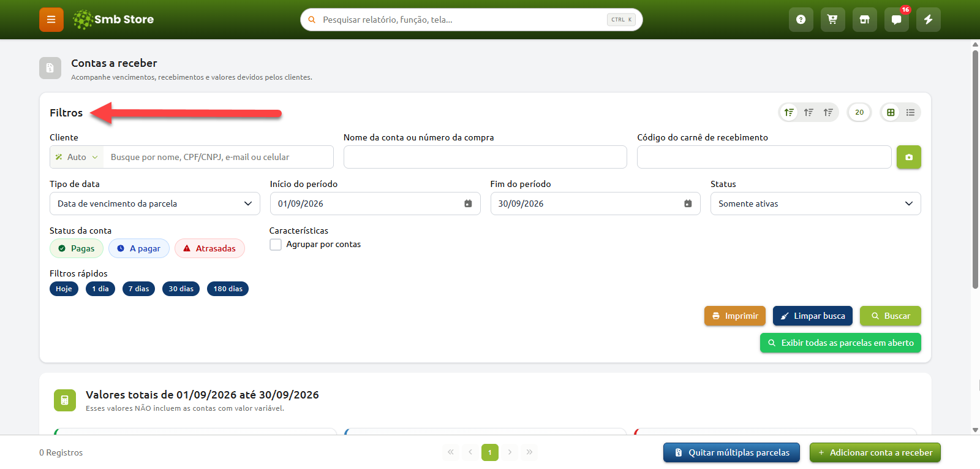Viewport: 980px width, 469px height.
Task: Open the hamburger main menu
Action: coord(51,20)
